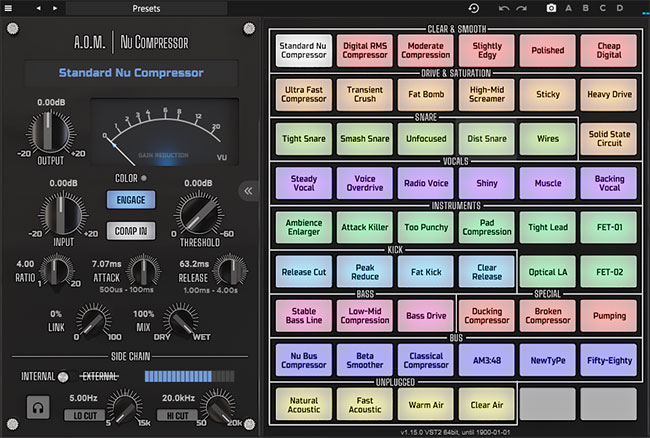The width and height of the screenshot is (650, 438).
Task: Load the Backing Vocal preset
Action: tap(609, 183)
